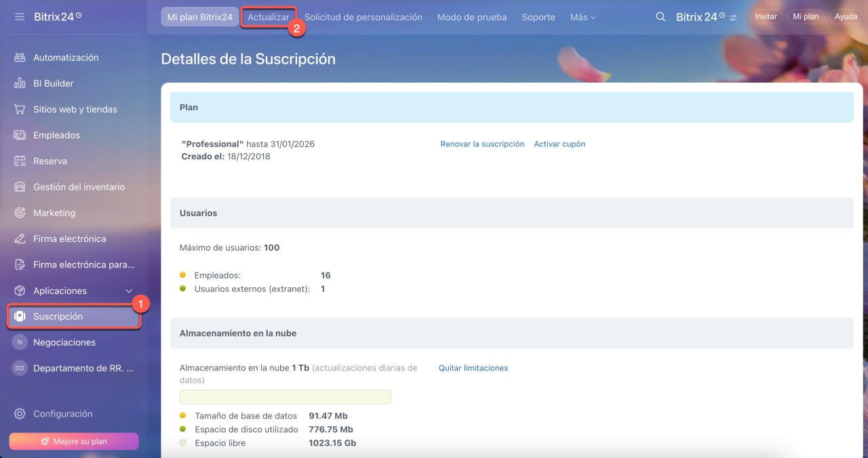Image resolution: width=868 pixels, height=458 pixels.
Task: Click 'Creado el: 18/12/2018' text
Action: point(226,157)
